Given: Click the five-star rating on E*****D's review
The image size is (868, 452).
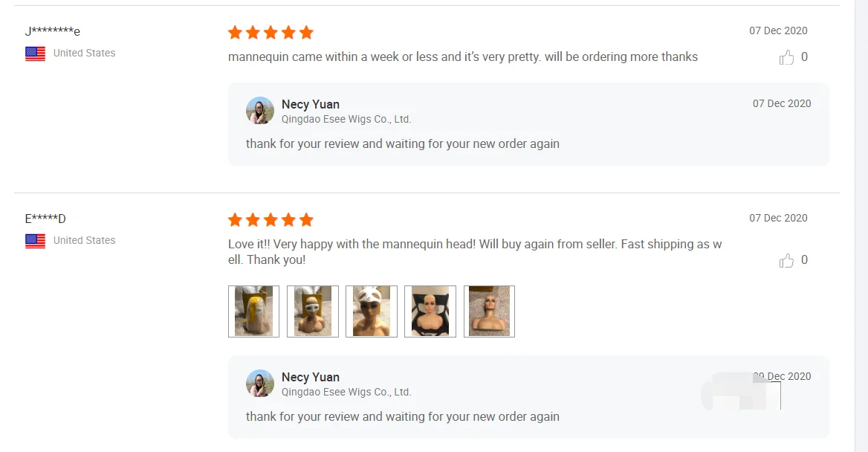Looking at the screenshot, I should (x=271, y=220).
